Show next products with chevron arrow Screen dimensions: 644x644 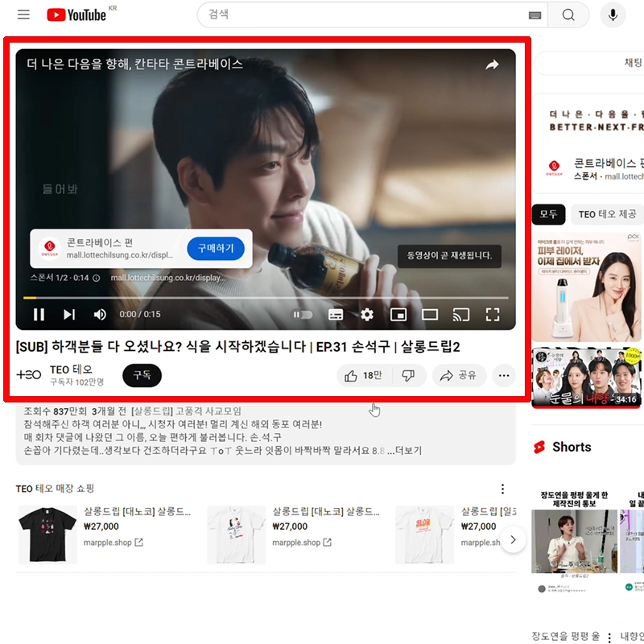[x=513, y=539]
